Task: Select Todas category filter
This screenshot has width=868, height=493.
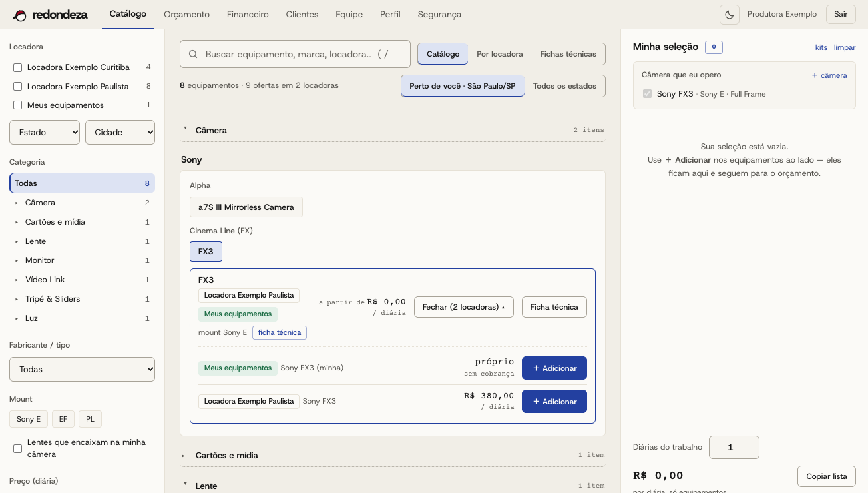Action: point(82,183)
